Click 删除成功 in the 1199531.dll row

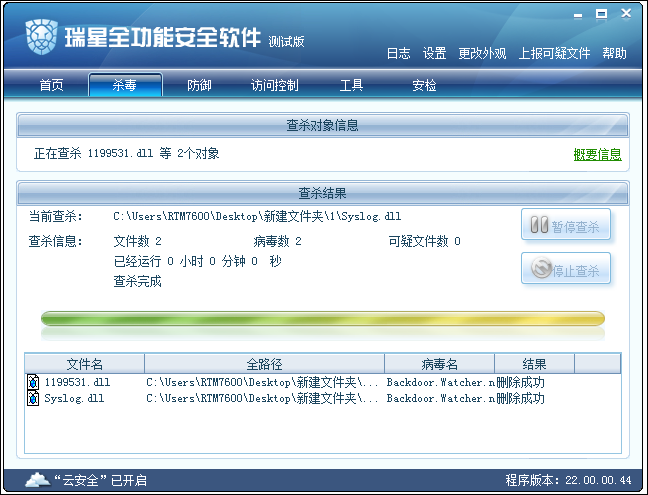click(x=520, y=382)
